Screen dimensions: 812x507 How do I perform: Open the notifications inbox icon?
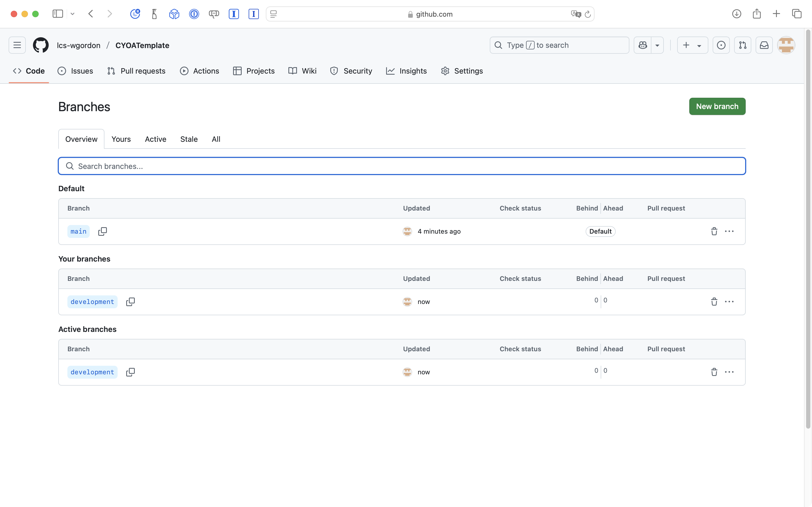click(x=764, y=45)
